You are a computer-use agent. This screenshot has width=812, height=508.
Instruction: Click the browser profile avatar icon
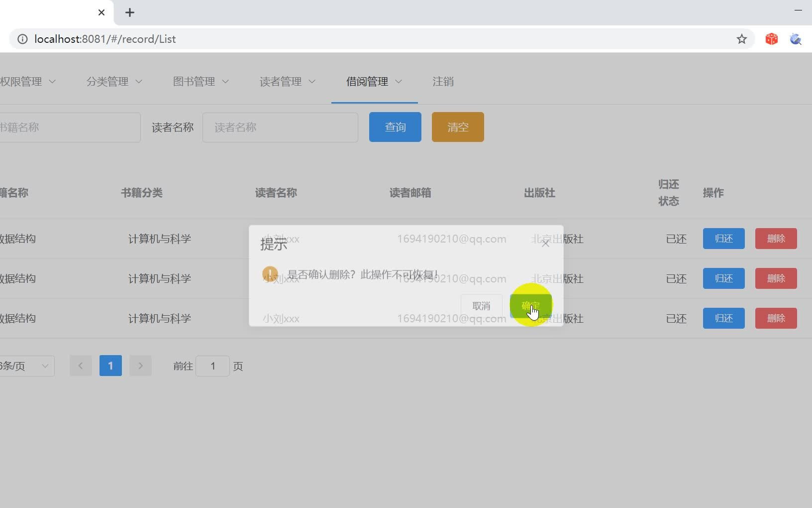coord(796,39)
